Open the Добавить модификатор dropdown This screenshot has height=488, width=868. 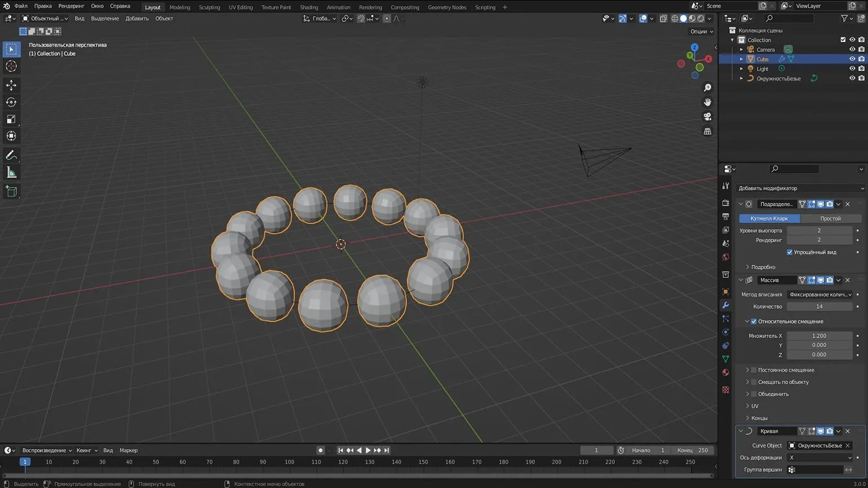coord(800,188)
